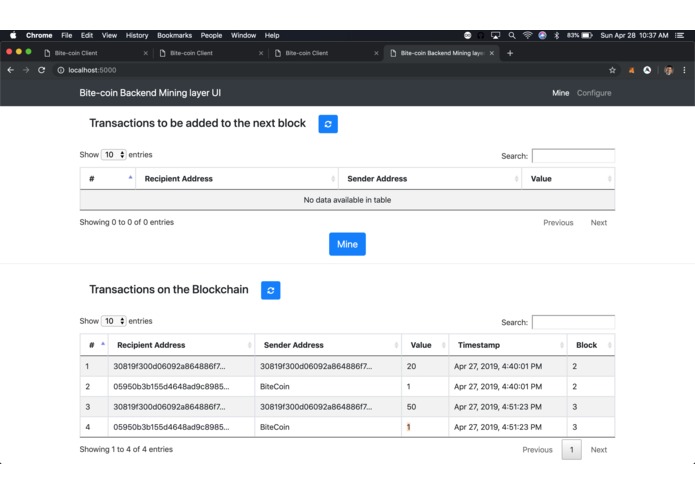
Task: Open a new browser tab with plus
Action: click(x=510, y=53)
